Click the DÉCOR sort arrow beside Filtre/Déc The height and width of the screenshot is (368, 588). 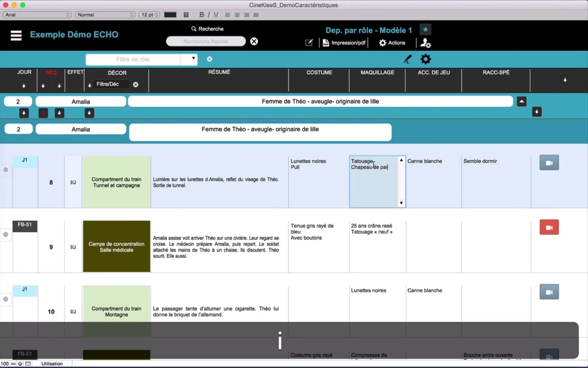coord(89,85)
